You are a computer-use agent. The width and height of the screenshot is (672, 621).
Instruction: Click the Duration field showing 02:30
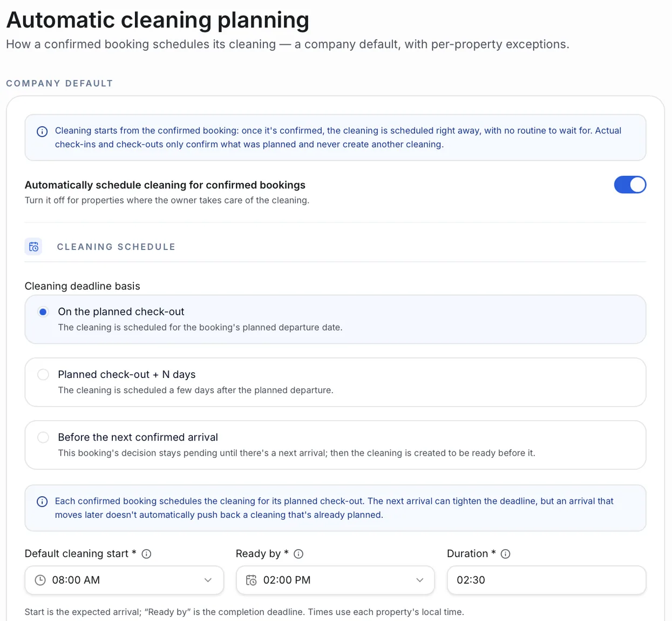tap(546, 580)
